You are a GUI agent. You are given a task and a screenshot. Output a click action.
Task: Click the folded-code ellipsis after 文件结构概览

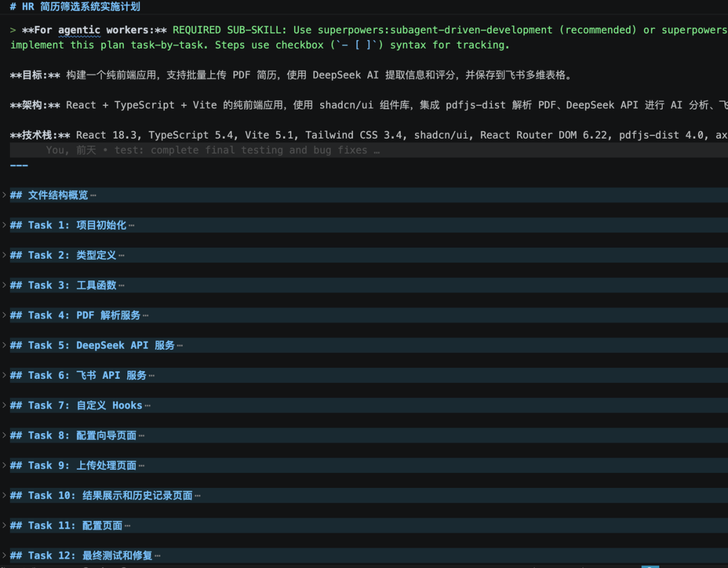coord(93,195)
